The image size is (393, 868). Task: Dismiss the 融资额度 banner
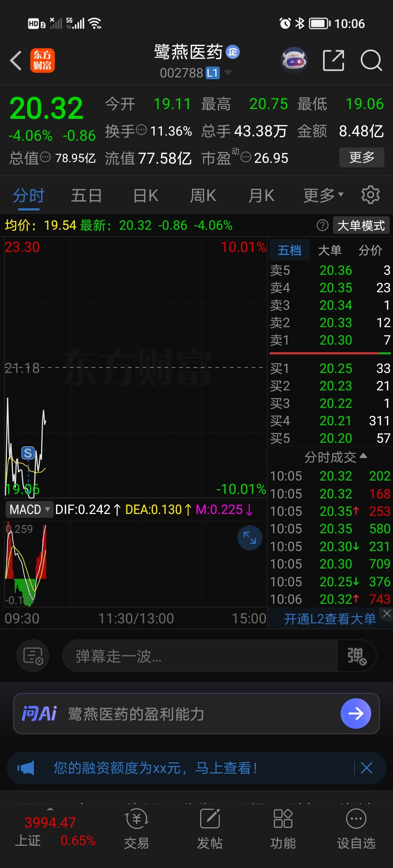click(x=366, y=768)
